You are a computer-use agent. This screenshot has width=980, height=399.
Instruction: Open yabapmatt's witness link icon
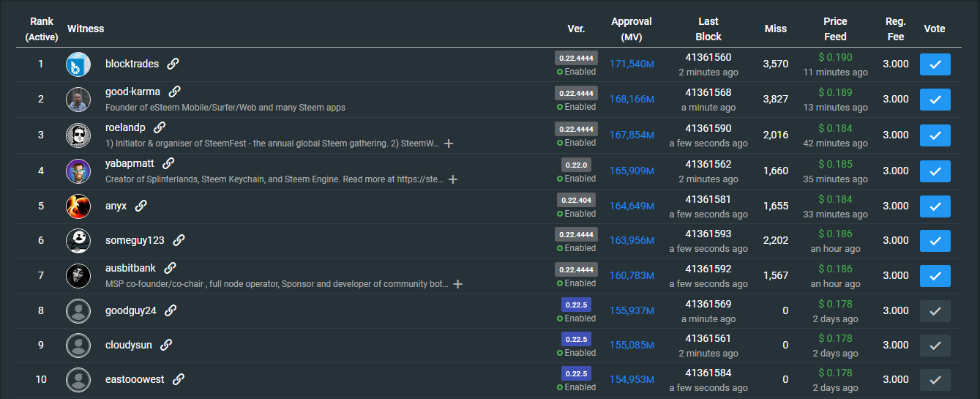tap(168, 163)
